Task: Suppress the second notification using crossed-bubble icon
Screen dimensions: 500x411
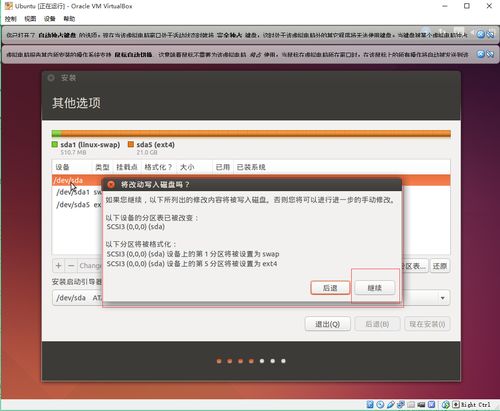Action: [x=490, y=54]
